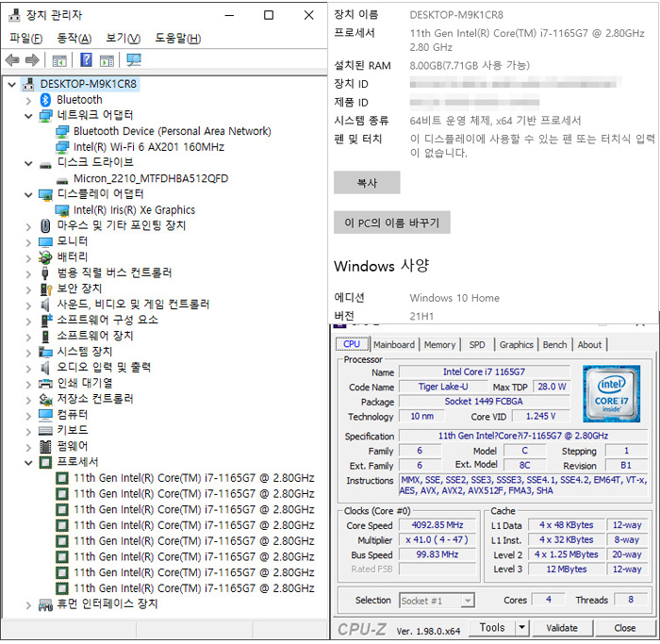Open the 도움말(H) menu
This screenshot has height=644, width=660.
pyautogui.click(x=178, y=39)
